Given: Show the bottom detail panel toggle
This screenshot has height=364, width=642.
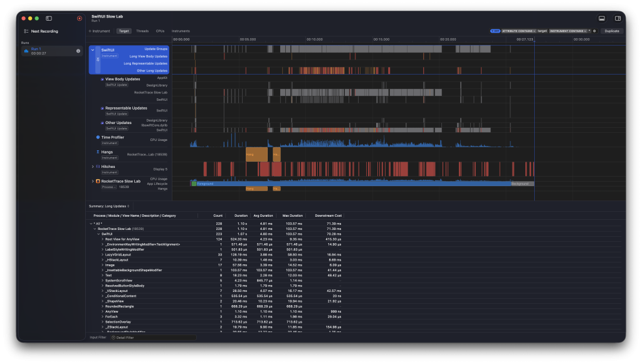Looking at the screenshot, I should click(x=602, y=18).
